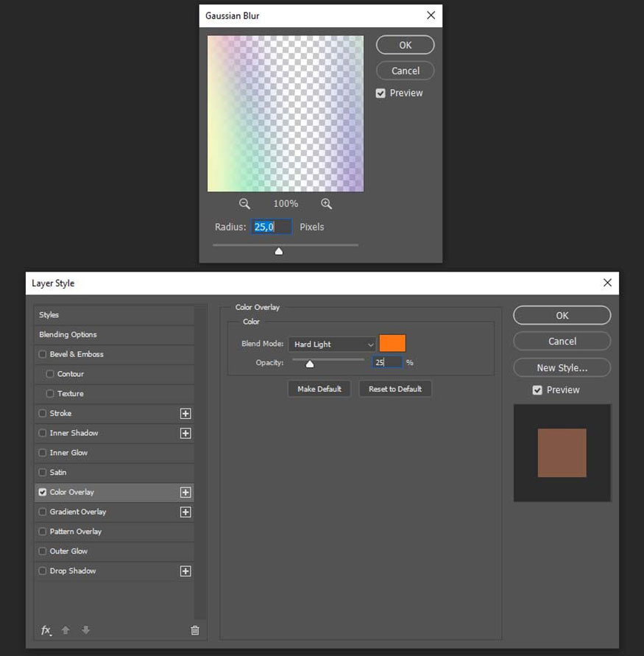
Task: Enable the Inner Glow checkbox
Action: tap(42, 453)
